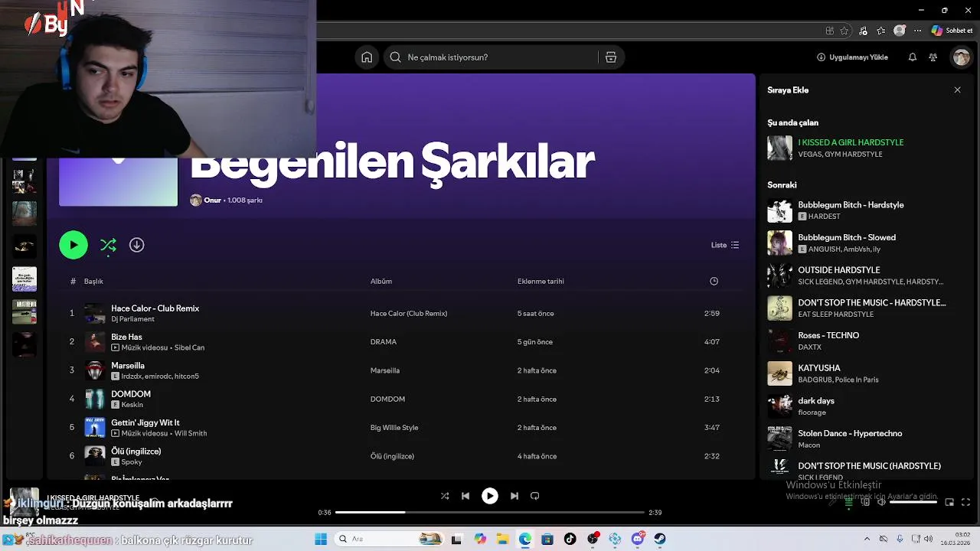Click Uygulamayı Yükle to install app
The image size is (980, 551).
point(852,57)
